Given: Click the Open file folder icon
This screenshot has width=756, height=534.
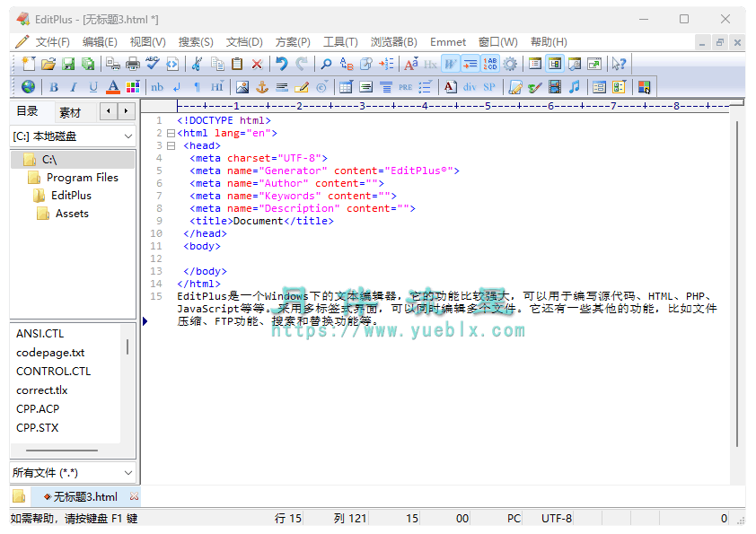Looking at the screenshot, I should click(x=48, y=64).
